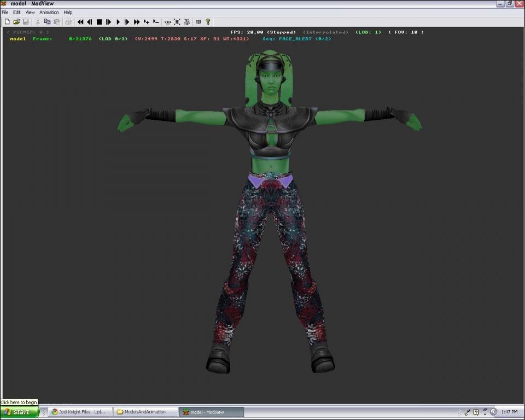Image resolution: width=525 pixels, height=420 pixels.
Task: Click the Copy toolbar icon
Action: point(47,22)
